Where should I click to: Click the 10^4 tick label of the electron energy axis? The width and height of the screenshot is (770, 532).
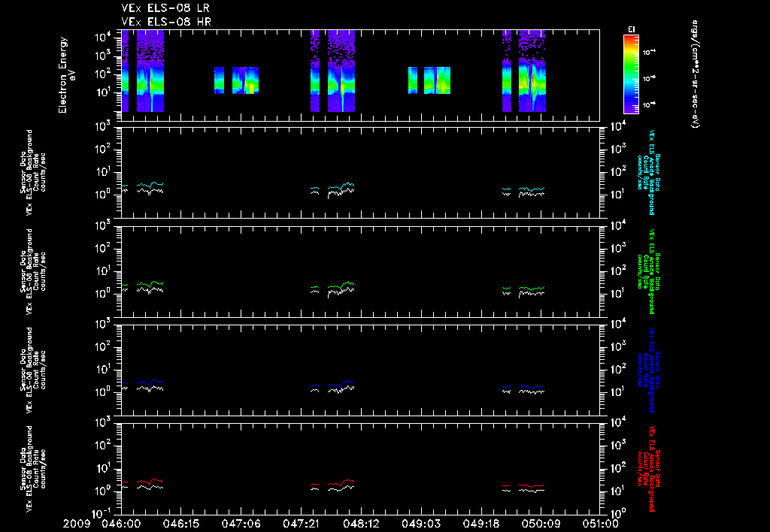pyautogui.click(x=104, y=38)
